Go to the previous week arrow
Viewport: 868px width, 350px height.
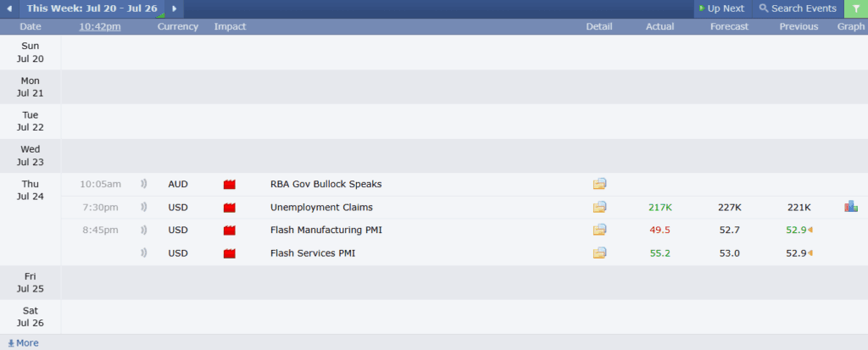click(x=9, y=8)
